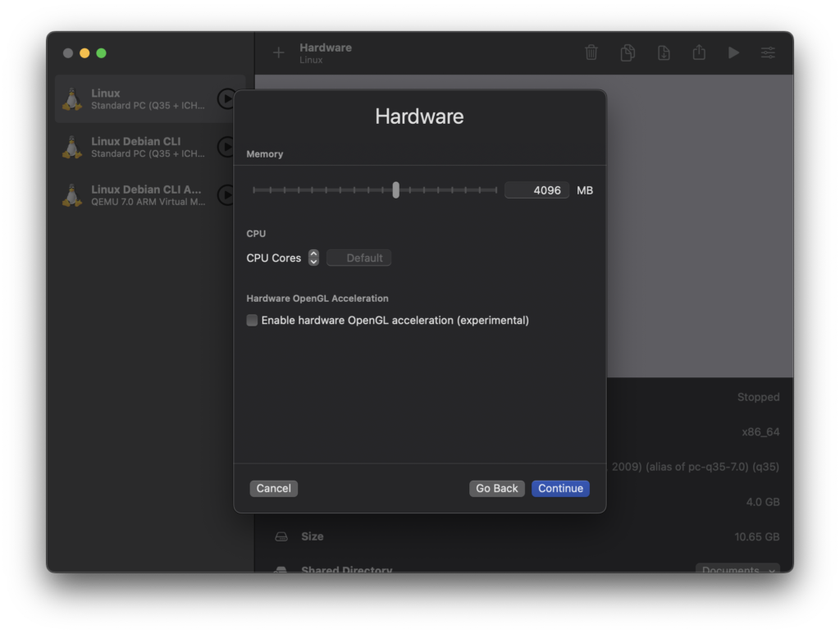
Task: Click the plus icon to add VM
Action: pyautogui.click(x=279, y=52)
